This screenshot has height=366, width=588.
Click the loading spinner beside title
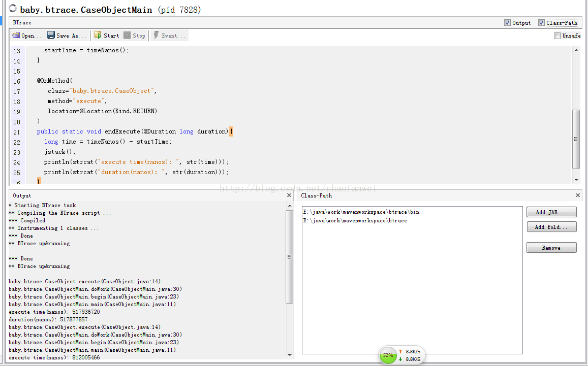(12, 9)
